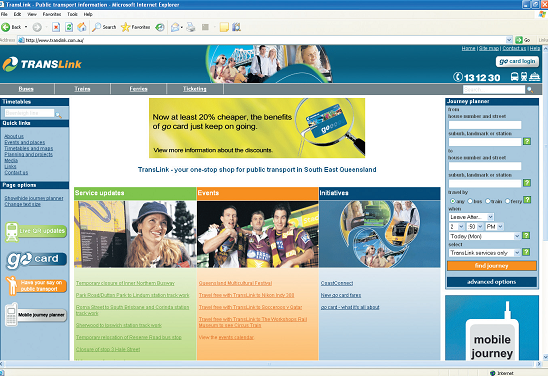Screen dimensions: 548x376
Task: Open the Favorites menu
Action: coord(52,14)
